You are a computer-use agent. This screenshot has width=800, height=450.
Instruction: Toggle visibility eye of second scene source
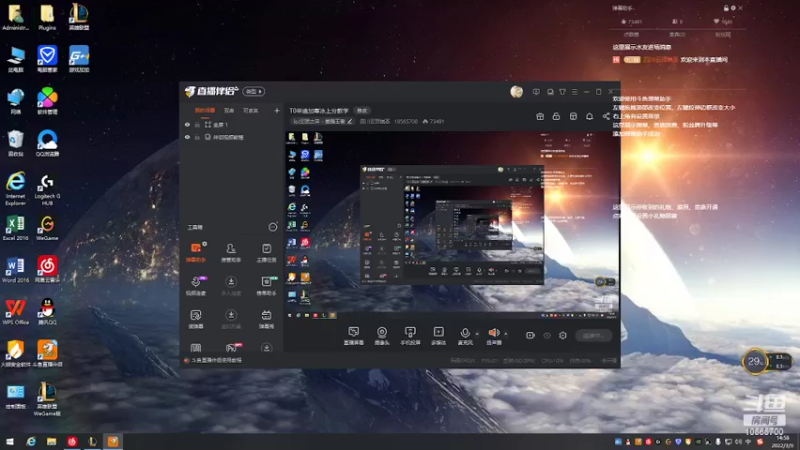point(187,137)
